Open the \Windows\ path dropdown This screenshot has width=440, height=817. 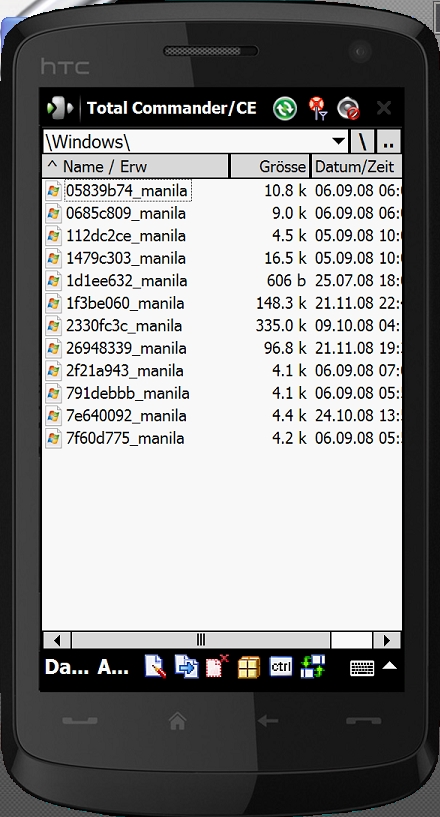coord(339,141)
